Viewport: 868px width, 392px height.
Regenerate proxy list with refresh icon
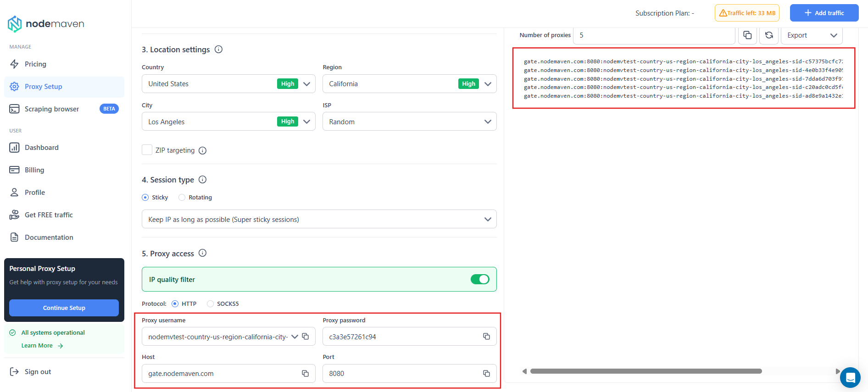tap(769, 35)
